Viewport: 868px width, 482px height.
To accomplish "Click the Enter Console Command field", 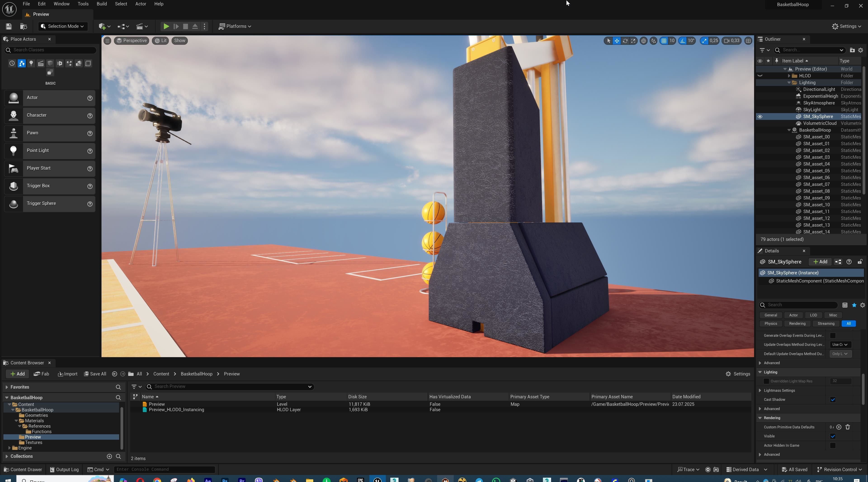I will pyautogui.click(x=164, y=470).
